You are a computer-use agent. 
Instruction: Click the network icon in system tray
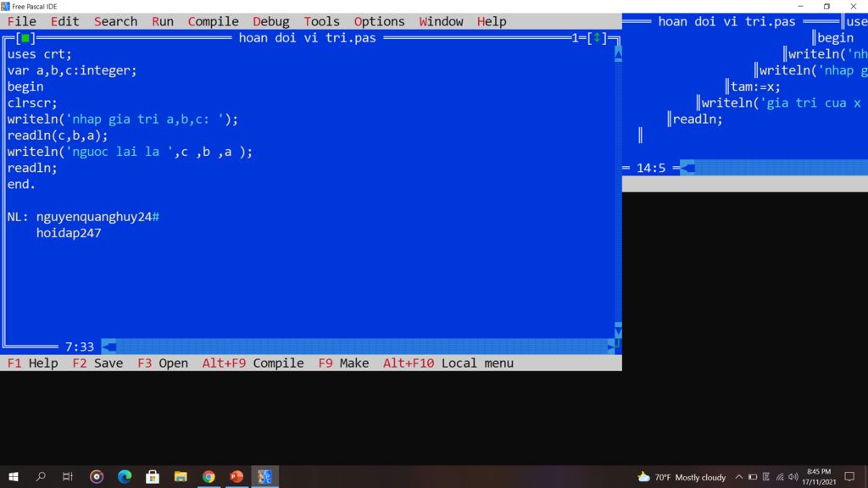[780, 477]
